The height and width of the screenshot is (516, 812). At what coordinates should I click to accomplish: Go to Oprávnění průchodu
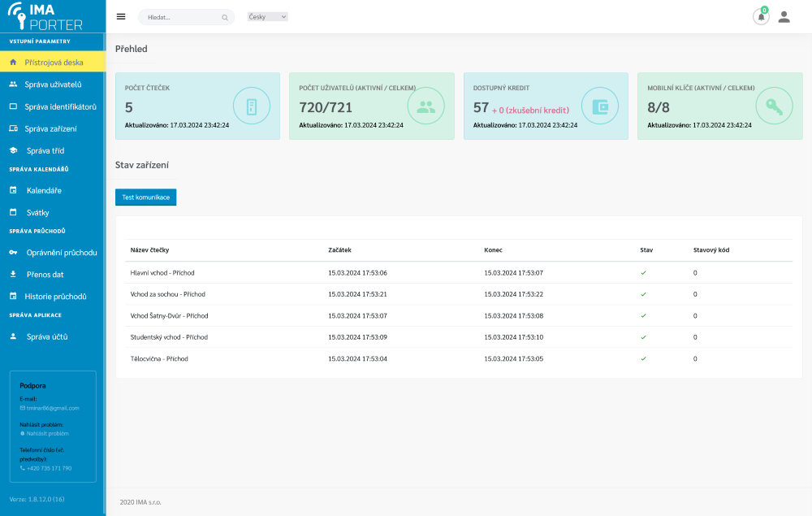point(53,252)
